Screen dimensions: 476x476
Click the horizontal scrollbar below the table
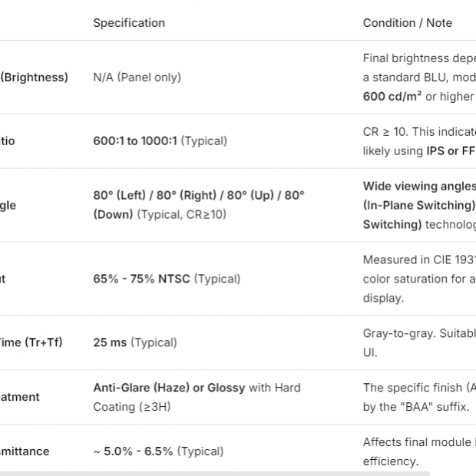pyautogui.click(x=215, y=473)
